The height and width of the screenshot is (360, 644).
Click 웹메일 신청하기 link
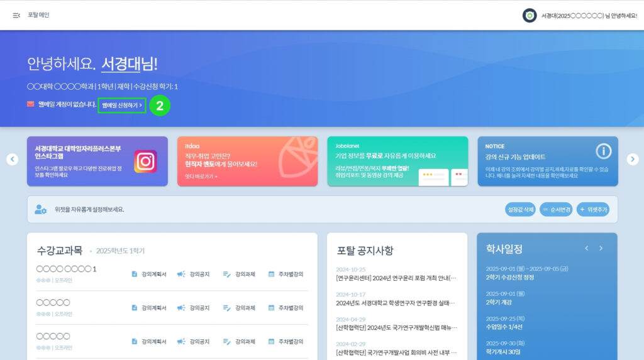click(122, 106)
